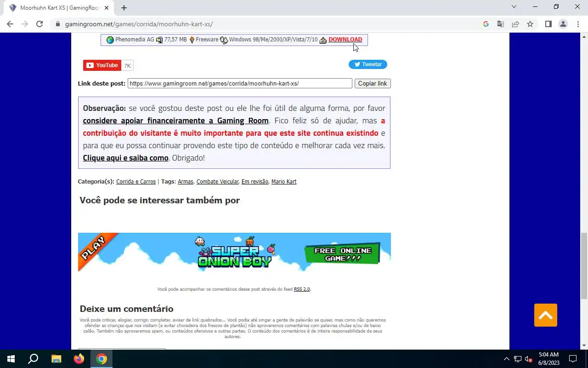
Task: Open the taskbar clock and date
Action: pyautogui.click(x=548, y=359)
